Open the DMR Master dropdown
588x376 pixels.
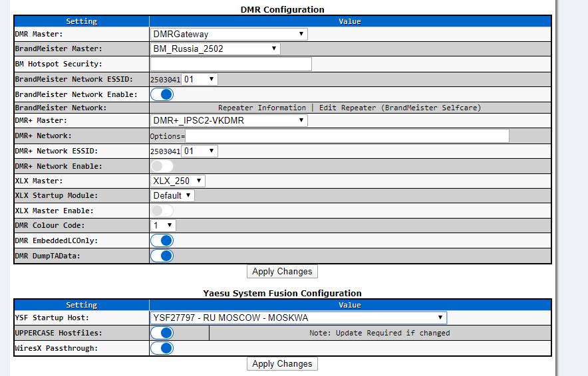[x=229, y=34]
